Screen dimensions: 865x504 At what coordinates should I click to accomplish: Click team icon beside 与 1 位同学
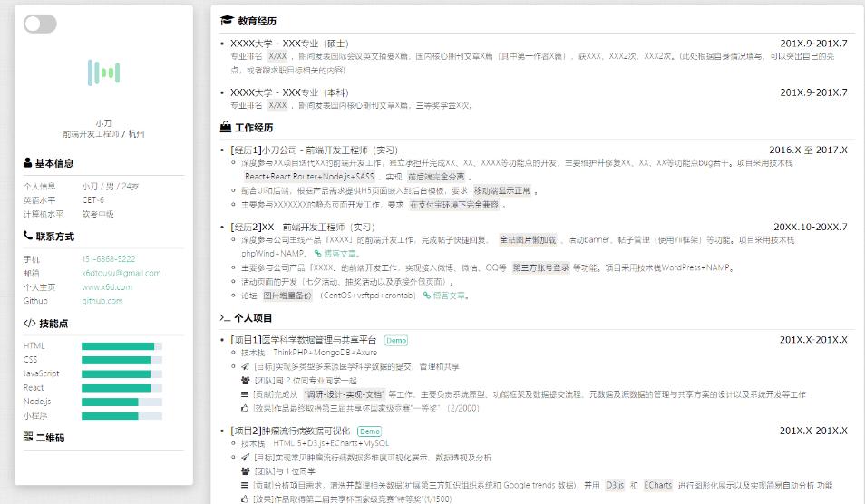246,471
